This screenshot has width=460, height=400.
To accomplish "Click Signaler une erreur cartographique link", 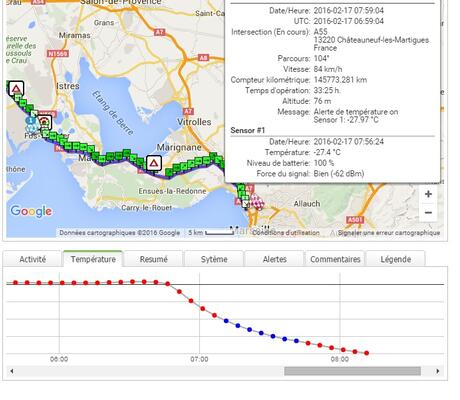I will click(x=389, y=233).
